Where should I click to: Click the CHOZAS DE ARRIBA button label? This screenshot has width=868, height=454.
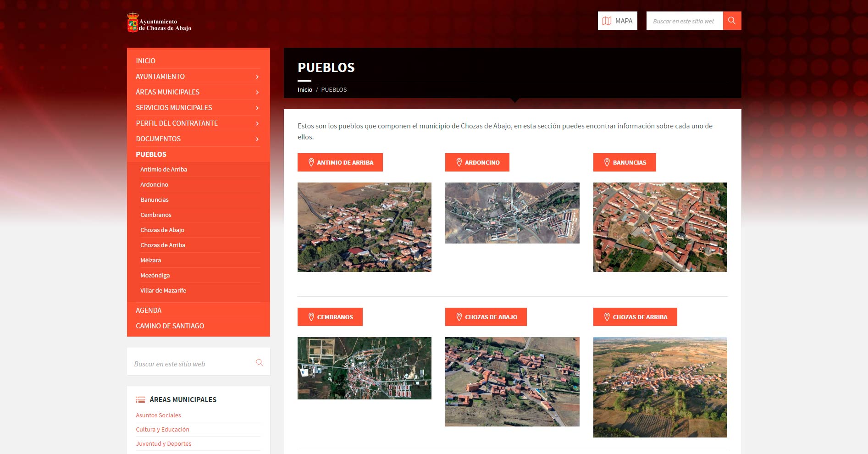[640, 317]
